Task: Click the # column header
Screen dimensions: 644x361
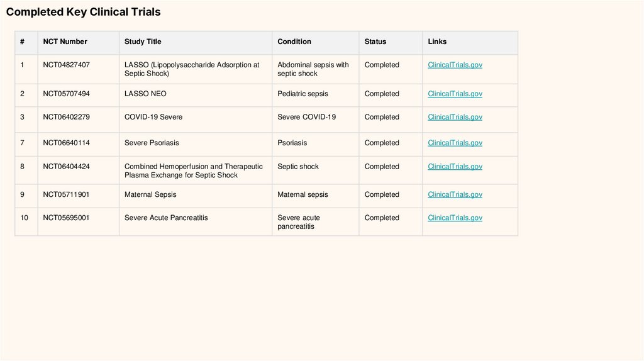Action: pyautogui.click(x=22, y=42)
